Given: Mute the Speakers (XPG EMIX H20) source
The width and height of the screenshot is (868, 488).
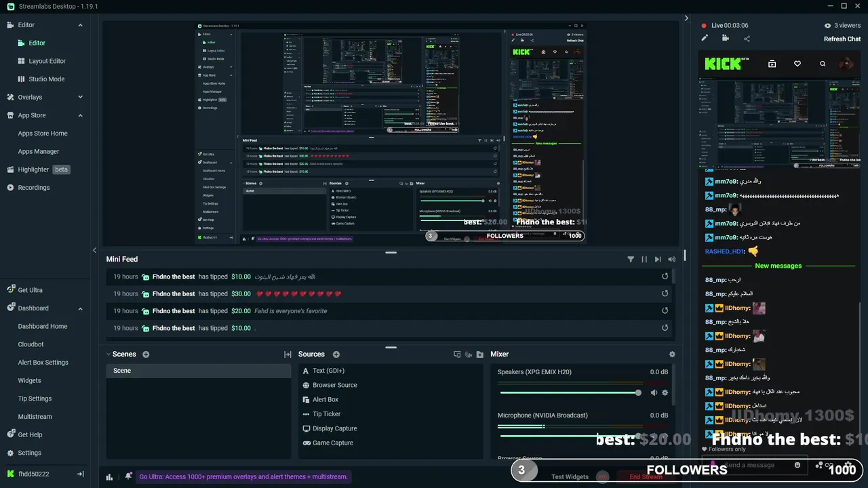Looking at the screenshot, I should point(654,392).
